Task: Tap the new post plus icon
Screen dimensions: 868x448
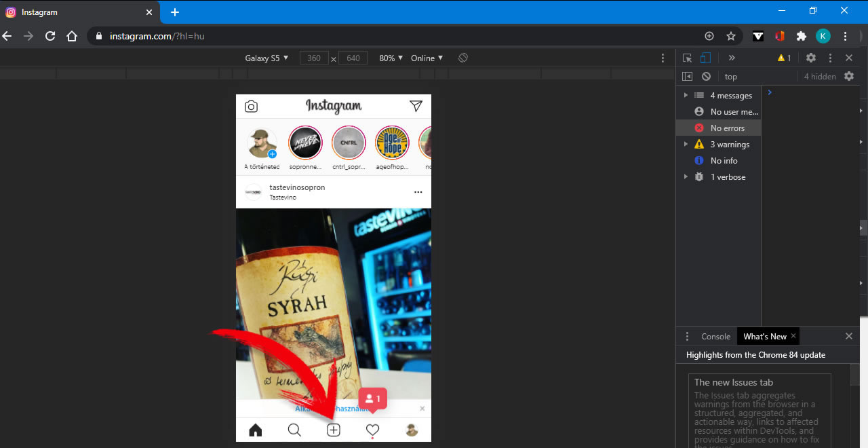Action: (334, 430)
